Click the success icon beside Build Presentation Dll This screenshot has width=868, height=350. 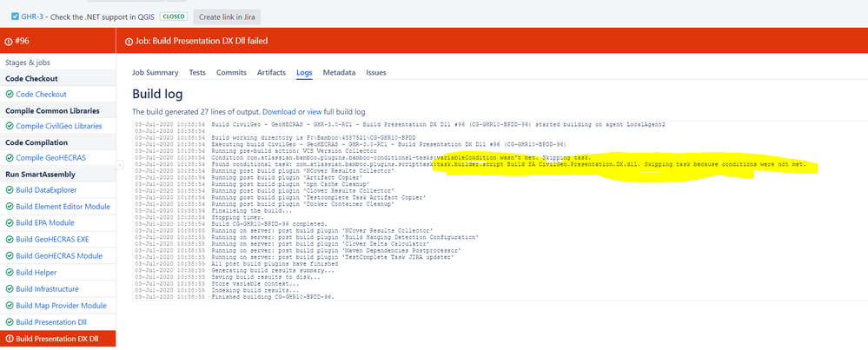click(x=10, y=322)
